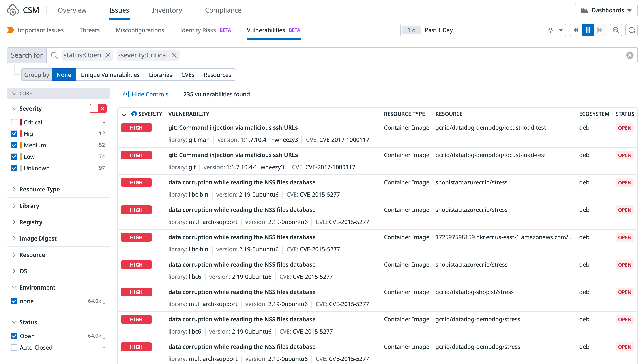Viewport: 644px width, 364px height.
Task: Expand the Resource Type facet
Action: [x=39, y=190]
